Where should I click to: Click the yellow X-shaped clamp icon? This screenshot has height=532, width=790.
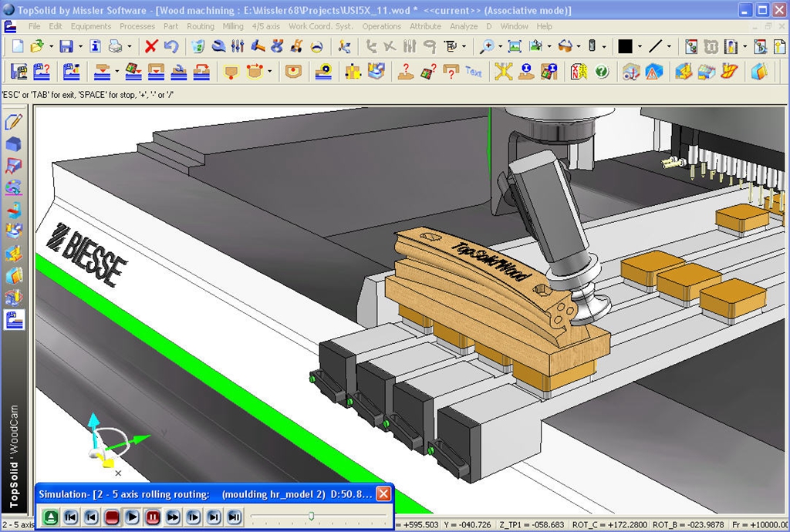click(x=503, y=72)
